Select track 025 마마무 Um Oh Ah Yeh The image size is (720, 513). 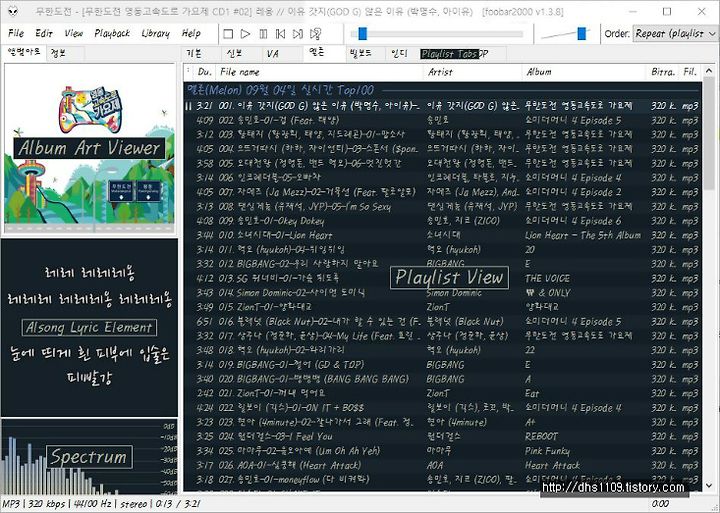[x=443, y=451]
